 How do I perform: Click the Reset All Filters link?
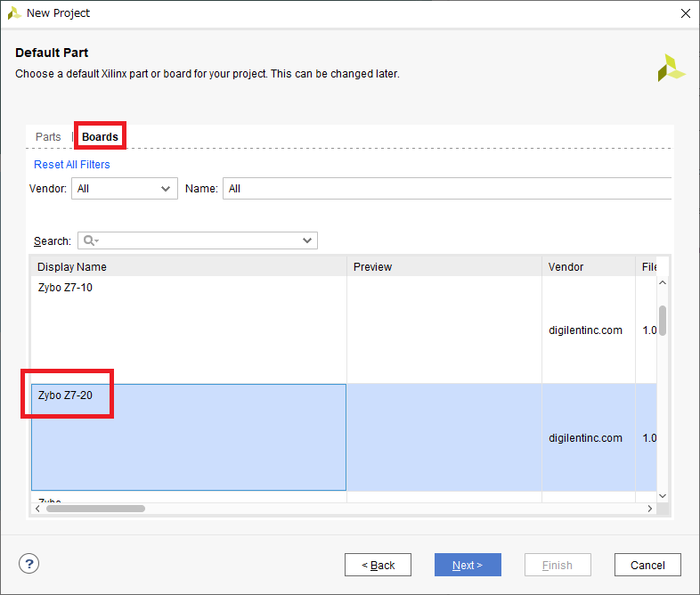coord(72,165)
